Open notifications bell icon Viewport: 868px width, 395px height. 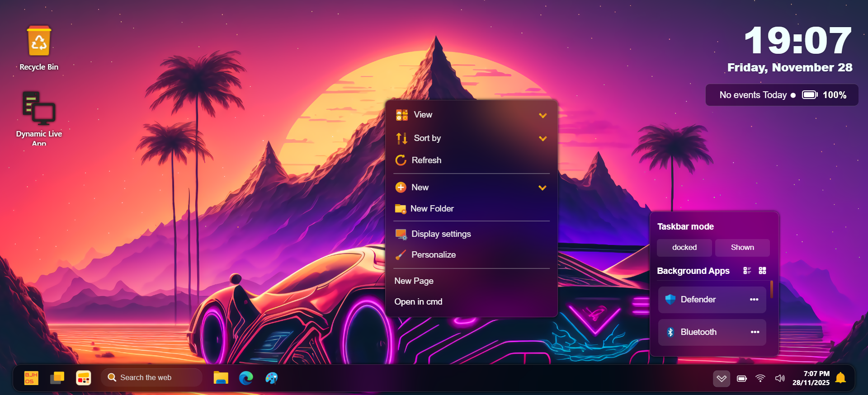coord(841,378)
